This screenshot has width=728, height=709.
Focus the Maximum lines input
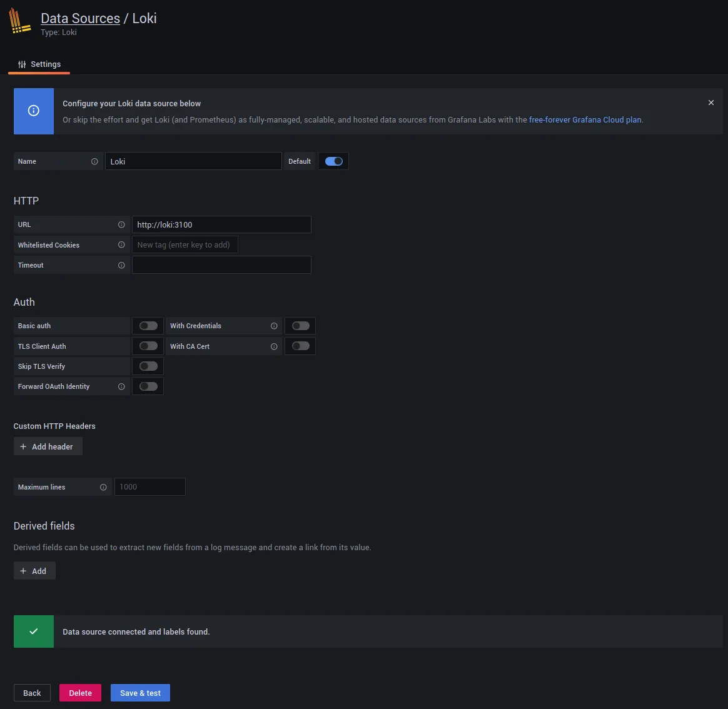coord(150,487)
